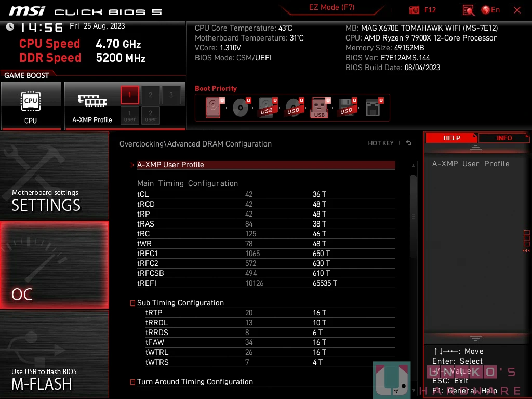Edit the tCL value 36 T
532x399 pixels.
coord(320,194)
